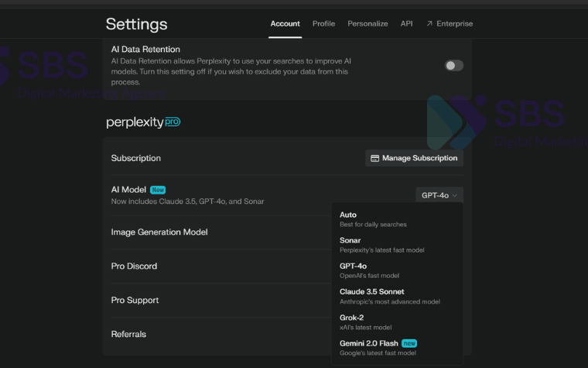588x368 pixels.
Task: Click the Pro Support row label
Action: [x=135, y=300]
